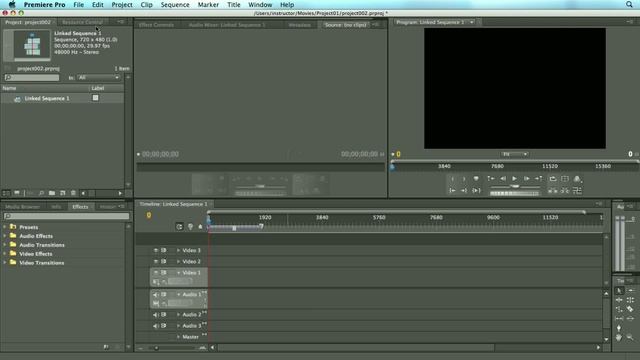
Task: Click the Timeline zoom slider handle
Action: tap(156, 348)
